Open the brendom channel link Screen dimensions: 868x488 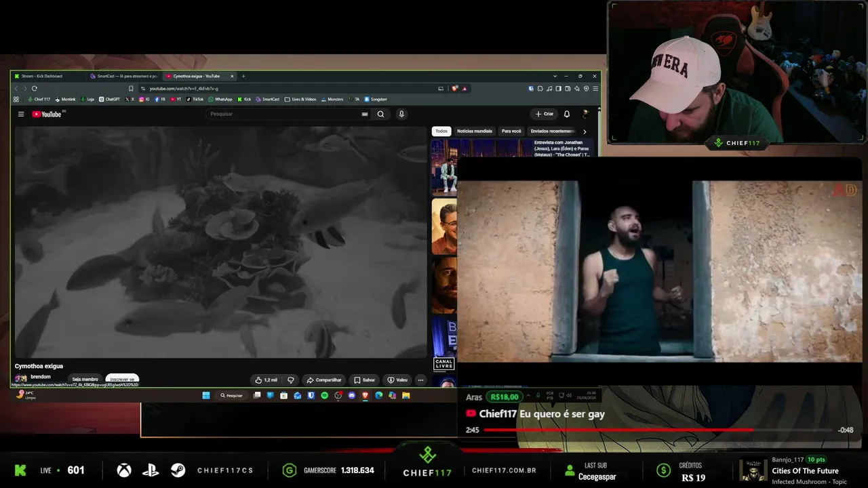[41, 377]
